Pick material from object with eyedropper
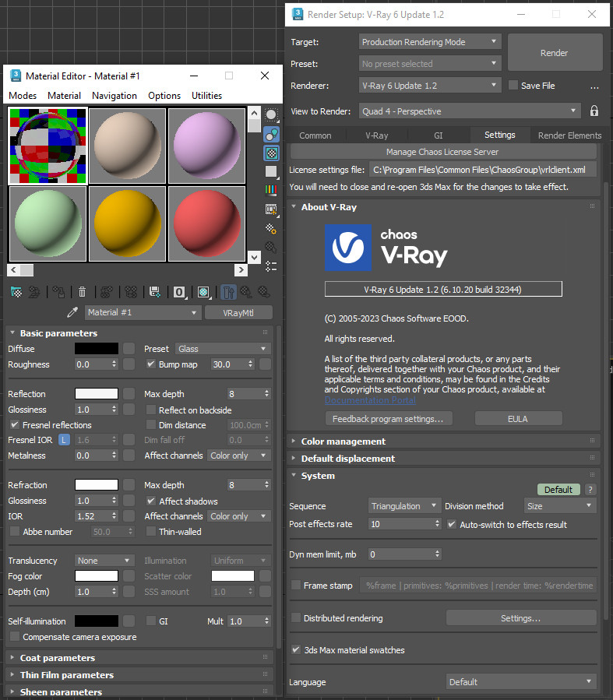This screenshot has width=613, height=700. pos(72,312)
